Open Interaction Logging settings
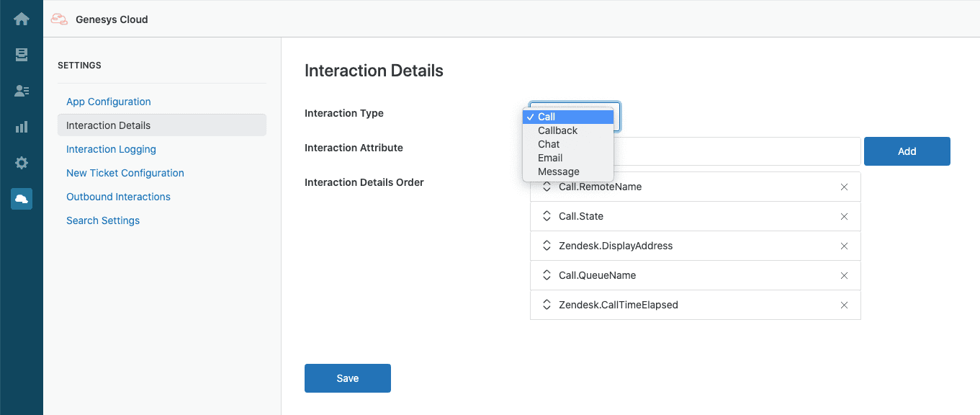The image size is (980, 415). click(111, 149)
